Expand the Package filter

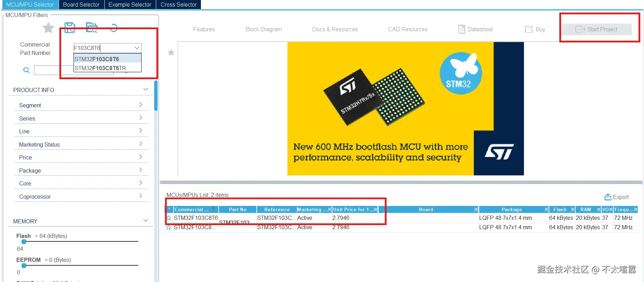(x=141, y=170)
